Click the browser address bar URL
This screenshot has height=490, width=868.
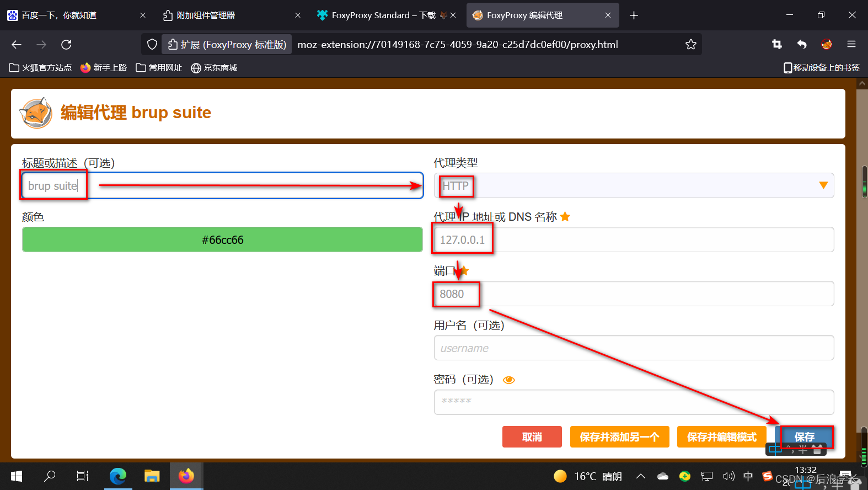pyautogui.click(x=458, y=45)
